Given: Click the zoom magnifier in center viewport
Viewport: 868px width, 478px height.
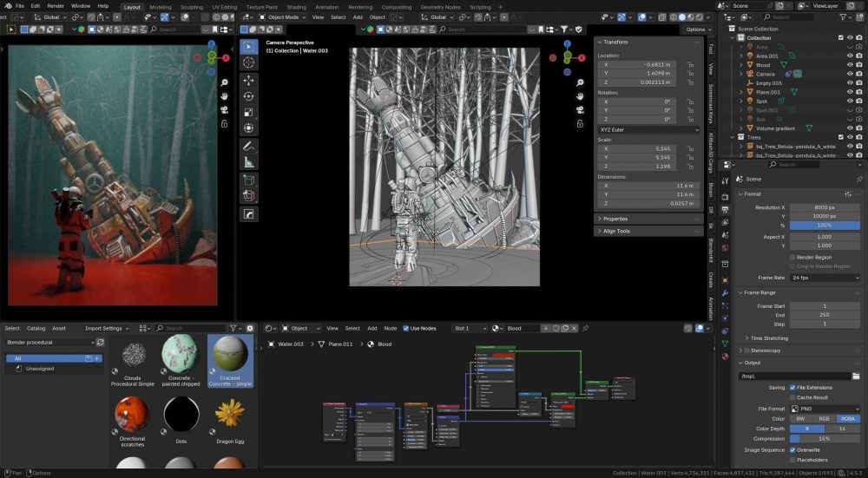Looking at the screenshot, I should (x=580, y=82).
